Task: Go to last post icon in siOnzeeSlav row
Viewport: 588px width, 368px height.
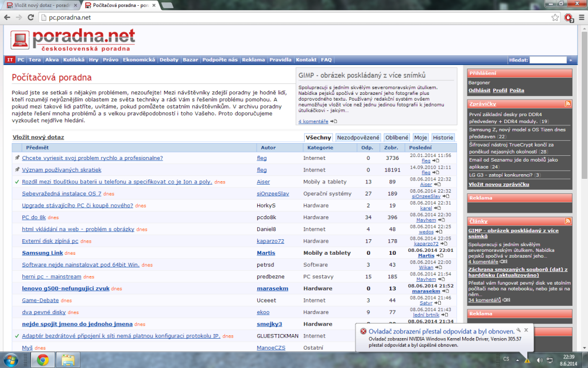Action: pyautogui.click(x=446, y=197)
